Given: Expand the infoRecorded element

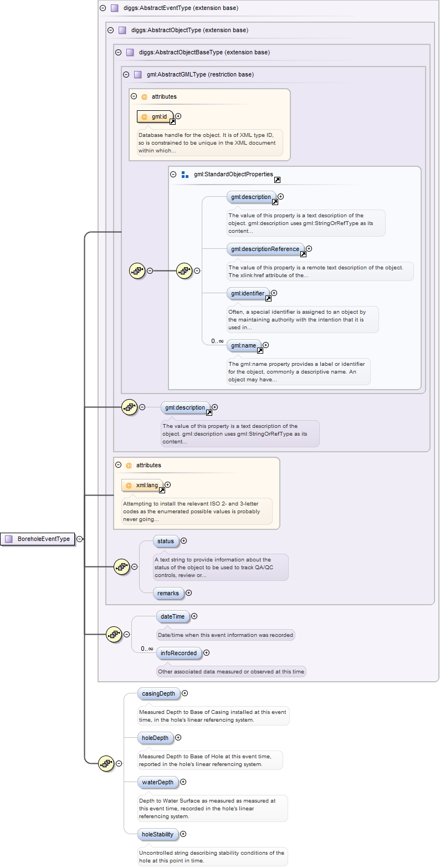Looking at the screenshot, I should pyautogui.click(x=207, y=653).
